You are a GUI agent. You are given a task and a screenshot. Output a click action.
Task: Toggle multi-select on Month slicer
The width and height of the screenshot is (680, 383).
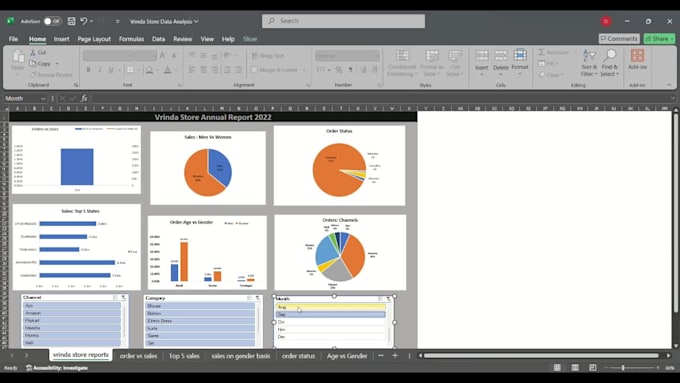380,299
